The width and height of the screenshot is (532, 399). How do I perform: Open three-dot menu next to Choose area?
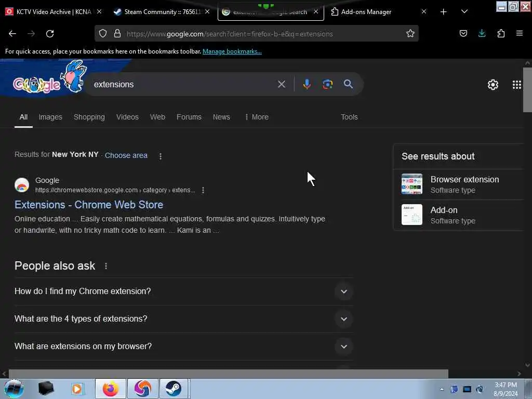pyautogui.click(x=161, y=156)
